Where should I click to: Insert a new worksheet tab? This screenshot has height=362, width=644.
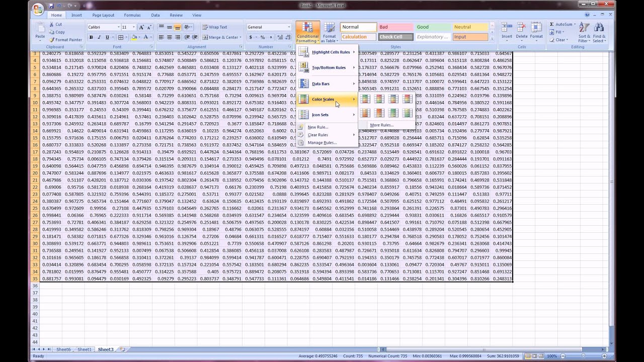click(x=122, y=349)
